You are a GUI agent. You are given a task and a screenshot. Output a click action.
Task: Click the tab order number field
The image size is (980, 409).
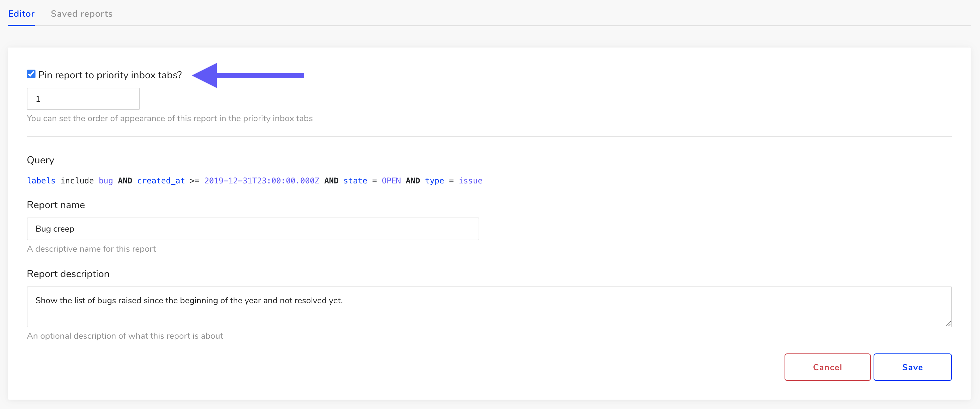(83, 99)
